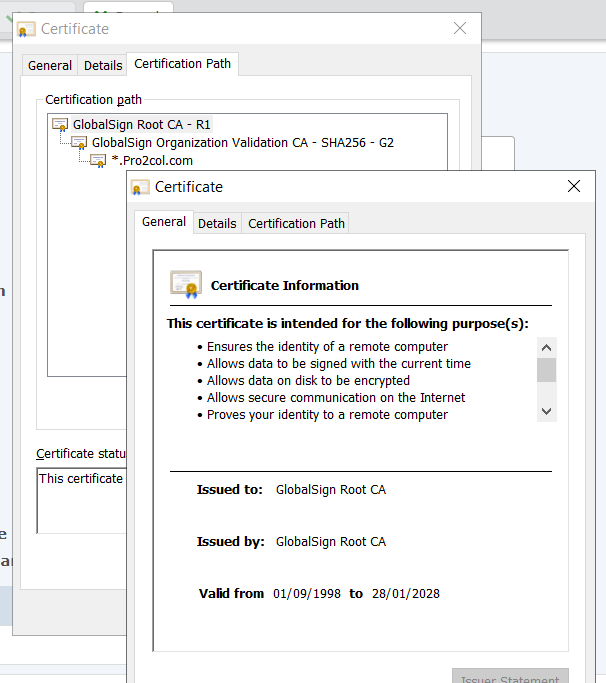Click the scroll-up arrow in the purposes list
Image resolution: width=606 pixels, height=683 pixels.
click(546, 348)
